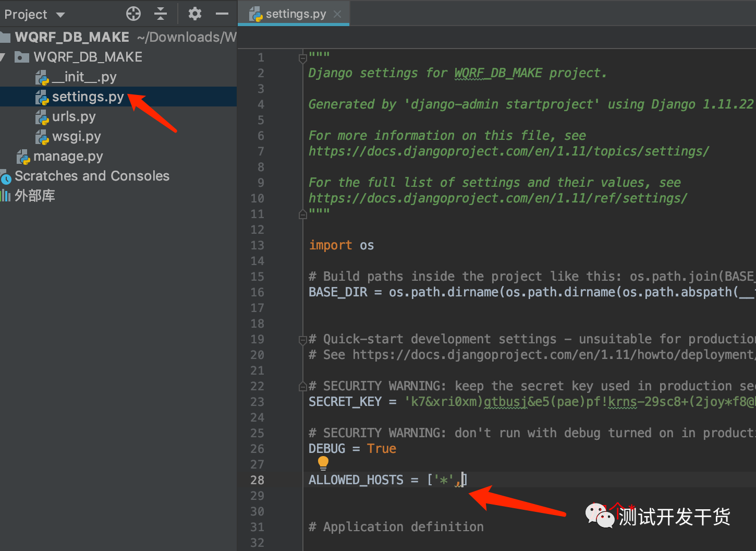Click the BASE_DIR variable on line 16

click(338, 292)
